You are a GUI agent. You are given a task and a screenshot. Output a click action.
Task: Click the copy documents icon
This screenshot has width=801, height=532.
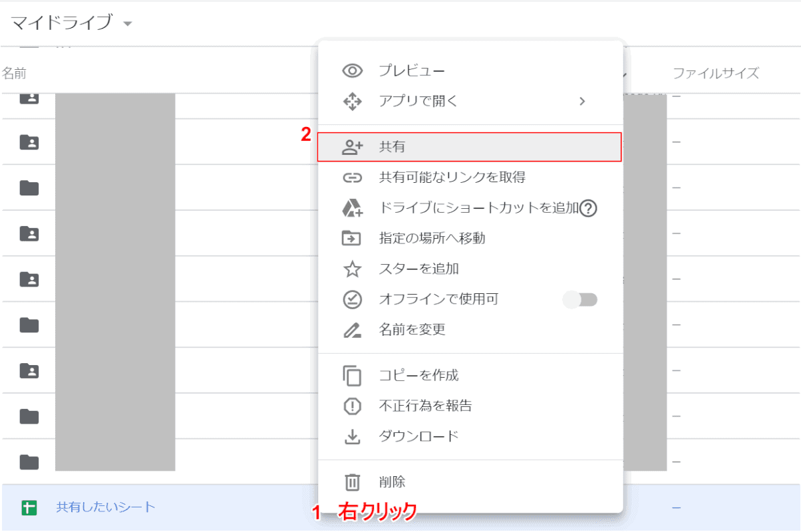click(352, 376)
